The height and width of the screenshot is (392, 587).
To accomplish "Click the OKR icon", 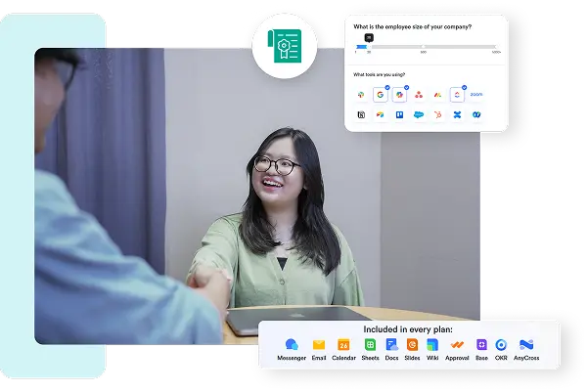I will tap(501, 345).
